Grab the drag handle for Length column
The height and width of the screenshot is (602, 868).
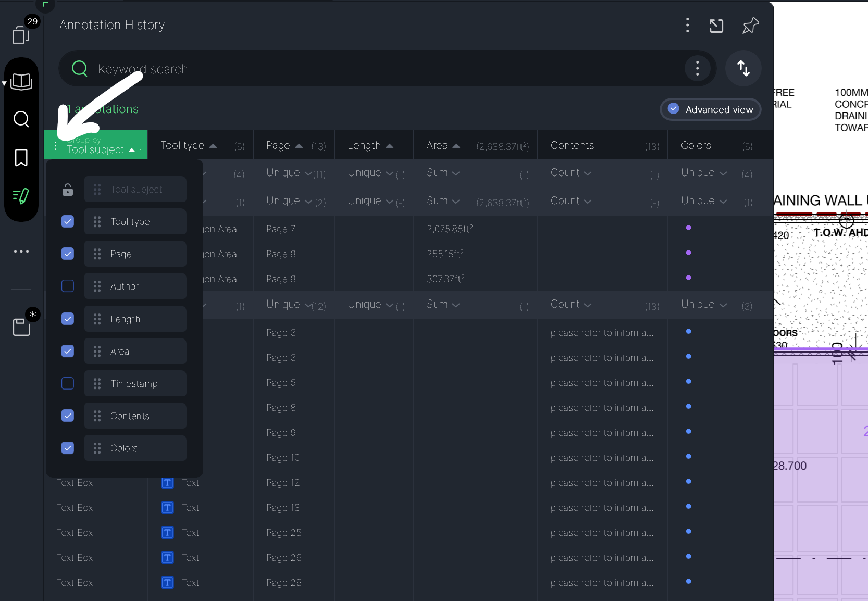pos(97,319)
